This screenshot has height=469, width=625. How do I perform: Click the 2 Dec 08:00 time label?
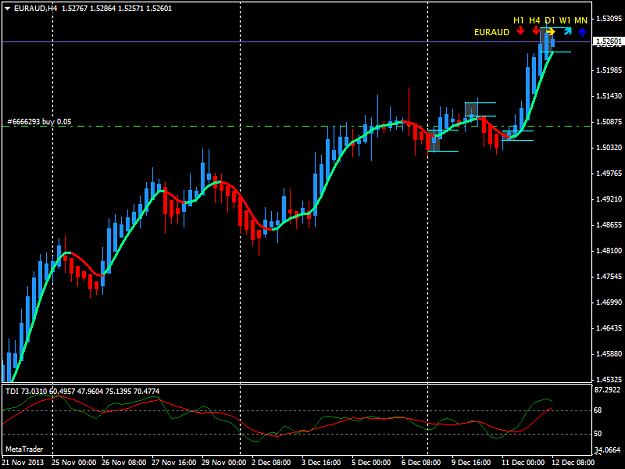click(x=271, y=463)
